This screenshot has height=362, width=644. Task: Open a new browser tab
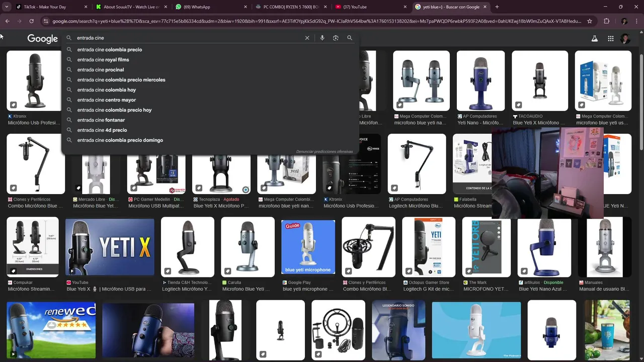497,7
